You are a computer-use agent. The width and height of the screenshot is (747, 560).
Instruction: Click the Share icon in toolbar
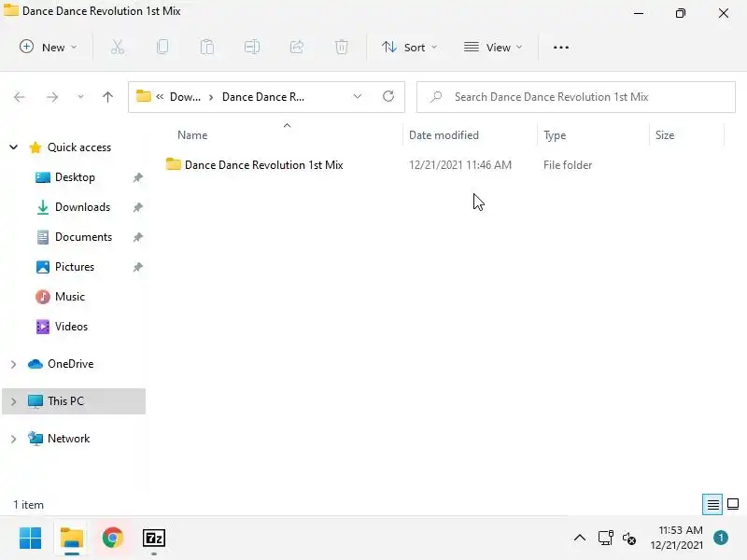[297, 48]
